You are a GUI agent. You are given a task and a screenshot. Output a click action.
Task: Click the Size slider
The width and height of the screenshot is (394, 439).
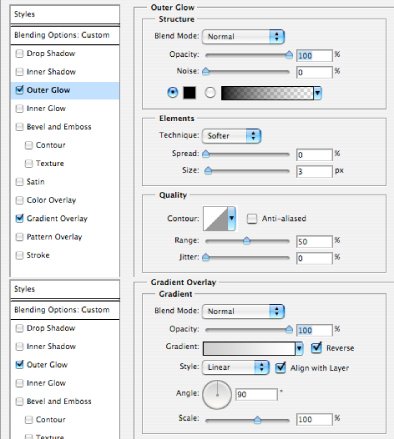(248, 171)
